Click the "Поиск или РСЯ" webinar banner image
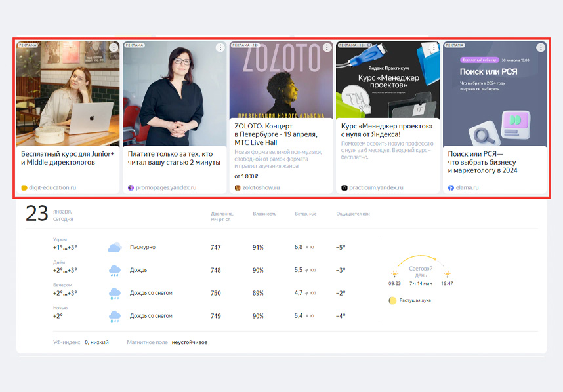This screenshot has height=392, width=563. (495, 94)
